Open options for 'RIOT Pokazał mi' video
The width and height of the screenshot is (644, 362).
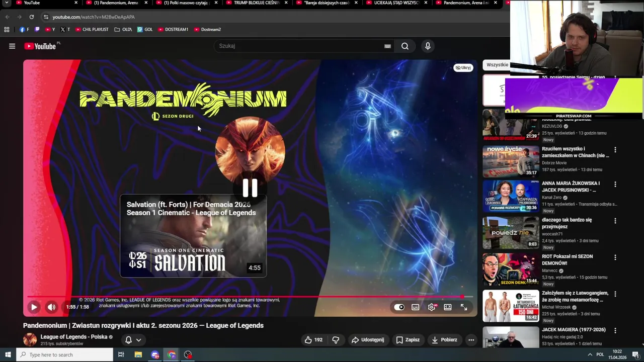[x=615, y=257]
